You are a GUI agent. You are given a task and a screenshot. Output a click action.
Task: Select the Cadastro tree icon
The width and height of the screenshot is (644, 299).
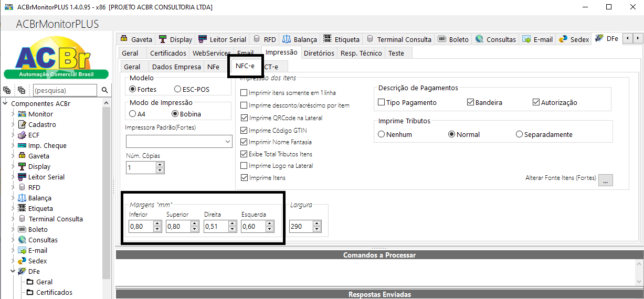(22, 124)
